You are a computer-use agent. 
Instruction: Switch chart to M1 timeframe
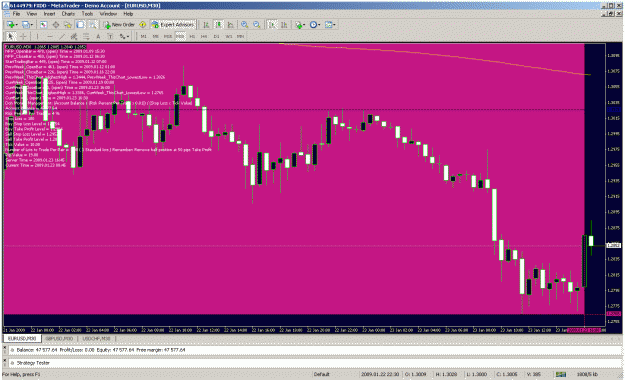point(143,36)
